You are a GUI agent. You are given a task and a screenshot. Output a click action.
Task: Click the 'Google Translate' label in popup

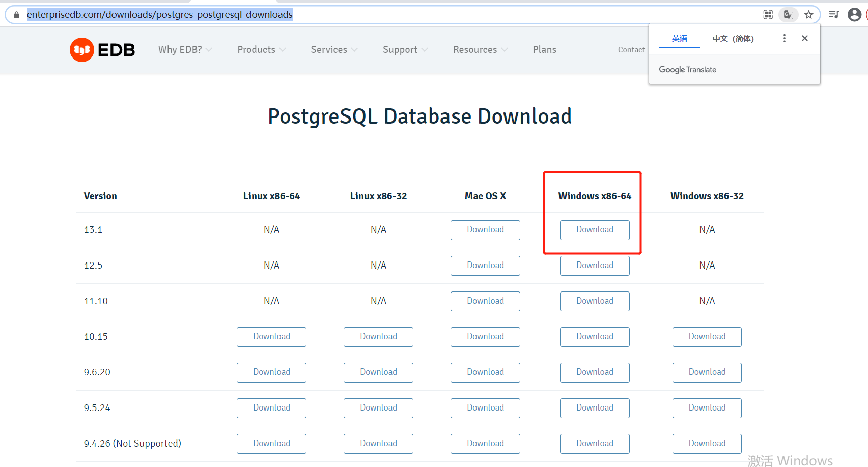(x=687, y=70)
